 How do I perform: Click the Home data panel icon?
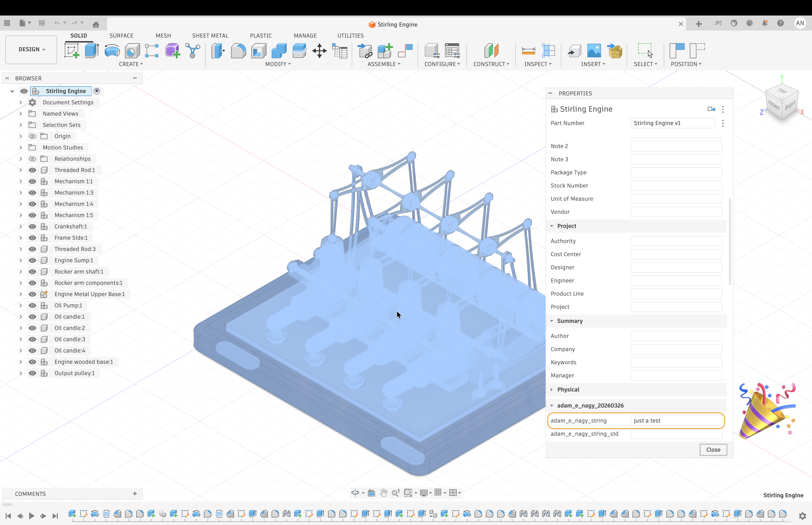pyautogui.click(x=96, y=24)
